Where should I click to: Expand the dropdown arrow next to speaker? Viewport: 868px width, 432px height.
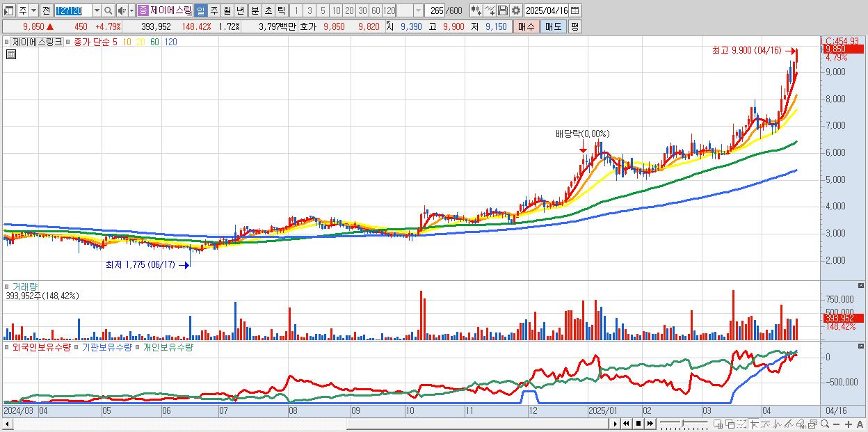point(131,10)
